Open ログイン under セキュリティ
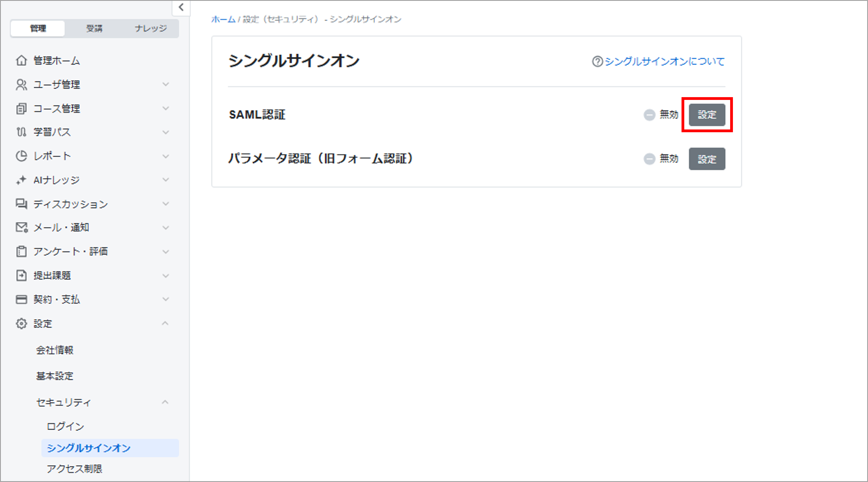 pyautogui.click(x=65, y=426)
